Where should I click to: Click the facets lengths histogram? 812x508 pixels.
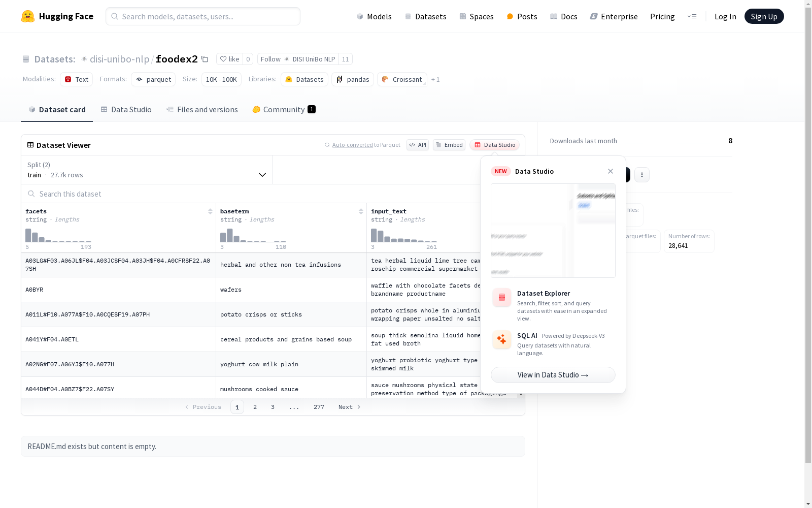pyautogui.click(x=58, y=235)
